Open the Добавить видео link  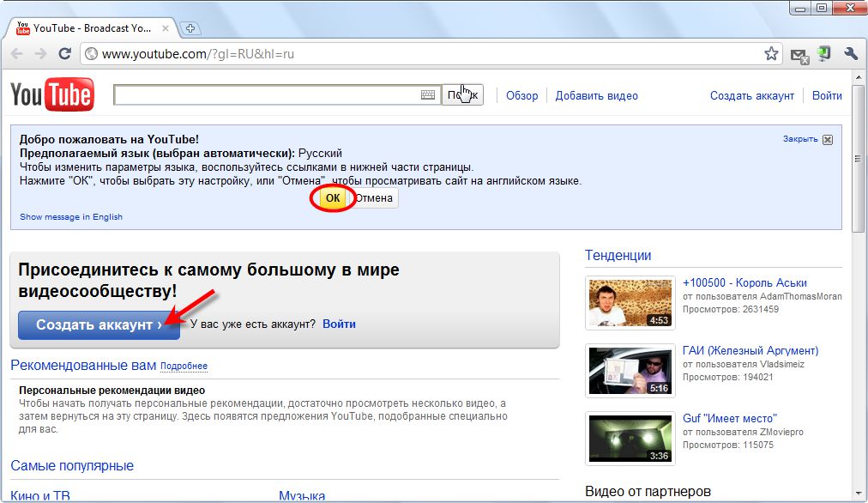[x=596, y=96]
